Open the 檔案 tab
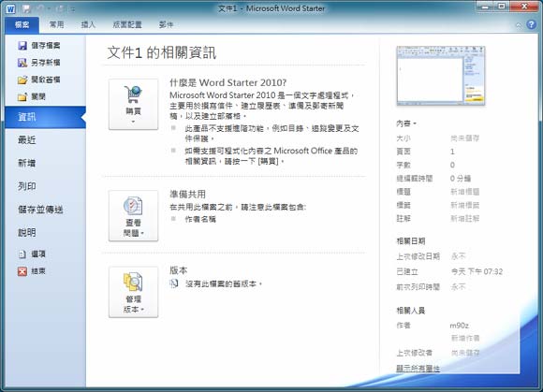The height and width of the screenshot is (392, 543). (22, 24)
